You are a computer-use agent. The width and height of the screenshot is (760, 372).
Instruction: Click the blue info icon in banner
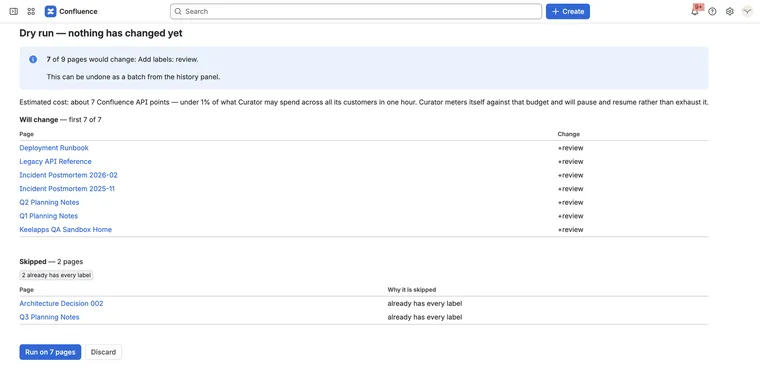(x=33, y=59)
